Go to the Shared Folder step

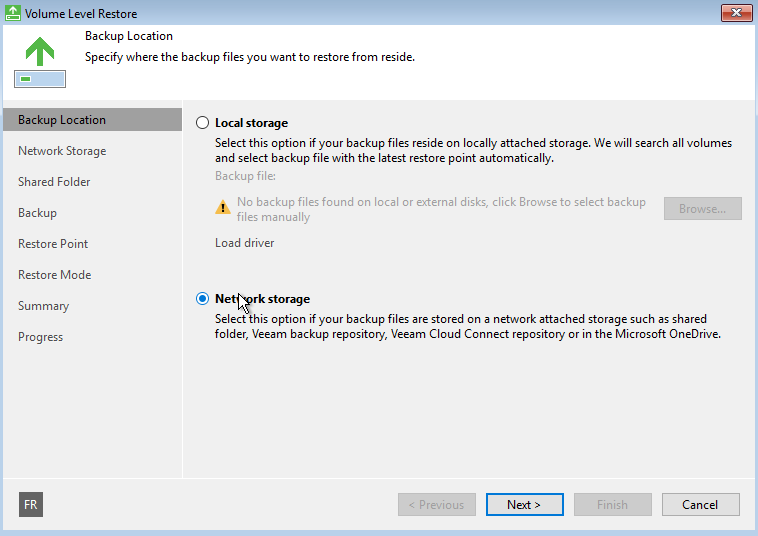[x=54, y=182]
